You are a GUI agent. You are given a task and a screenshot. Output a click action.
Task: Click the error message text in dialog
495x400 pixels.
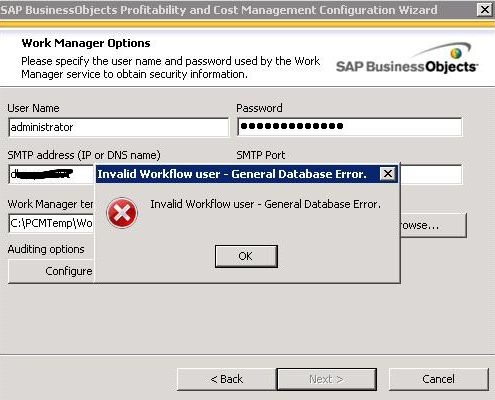pos(265,204)
